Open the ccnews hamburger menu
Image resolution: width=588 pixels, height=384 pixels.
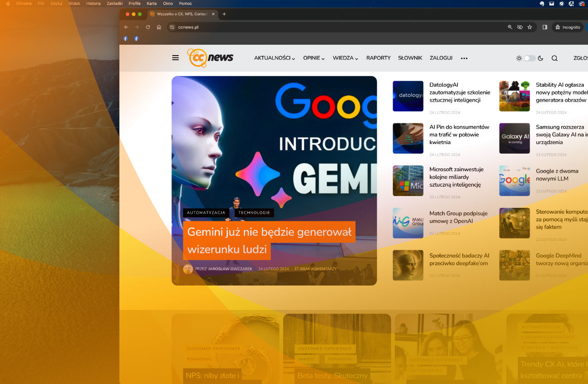pos(175,58)
